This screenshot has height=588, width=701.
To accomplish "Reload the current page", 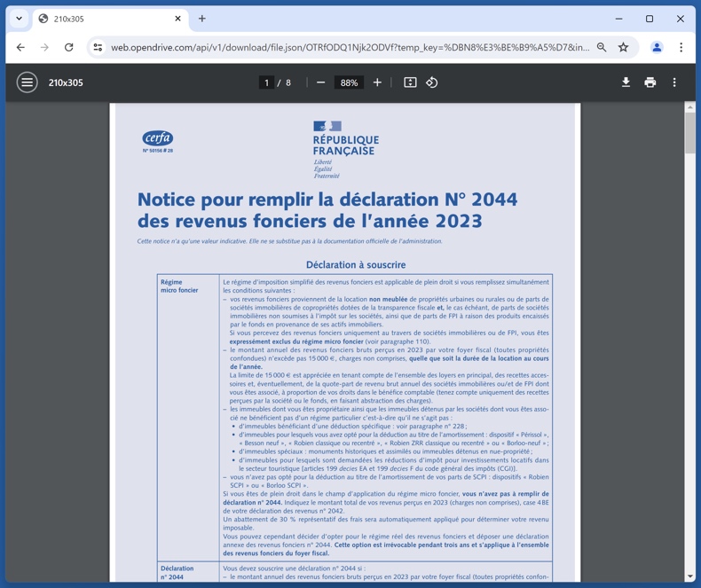I will [x=69, y=47].
